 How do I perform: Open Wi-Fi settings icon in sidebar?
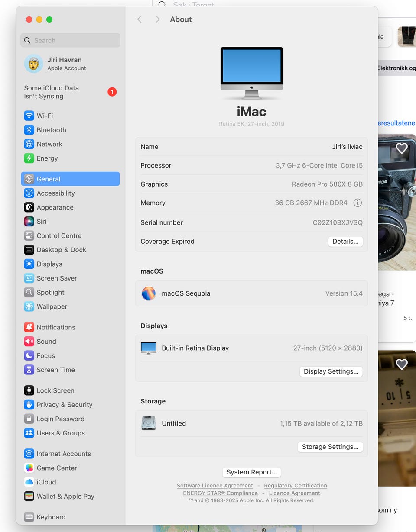pyautogui.click(x=29, y=116)
